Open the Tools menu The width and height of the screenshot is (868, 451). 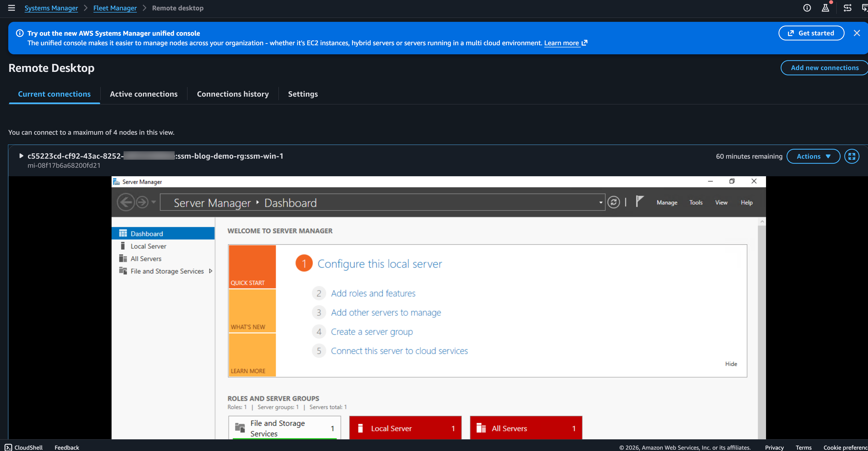pyautogui.click(x=696, y=202)
